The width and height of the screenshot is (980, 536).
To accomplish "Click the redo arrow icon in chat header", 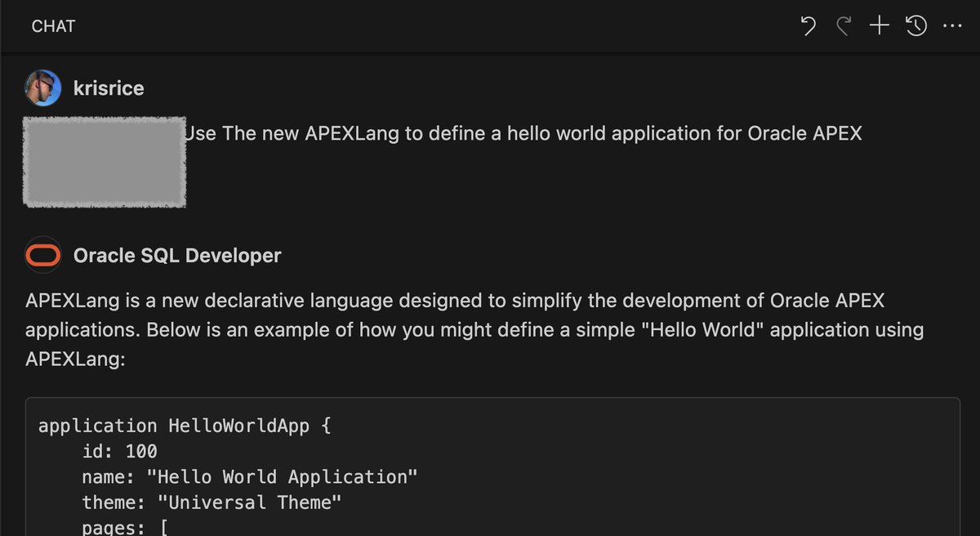I will point(844,27).
